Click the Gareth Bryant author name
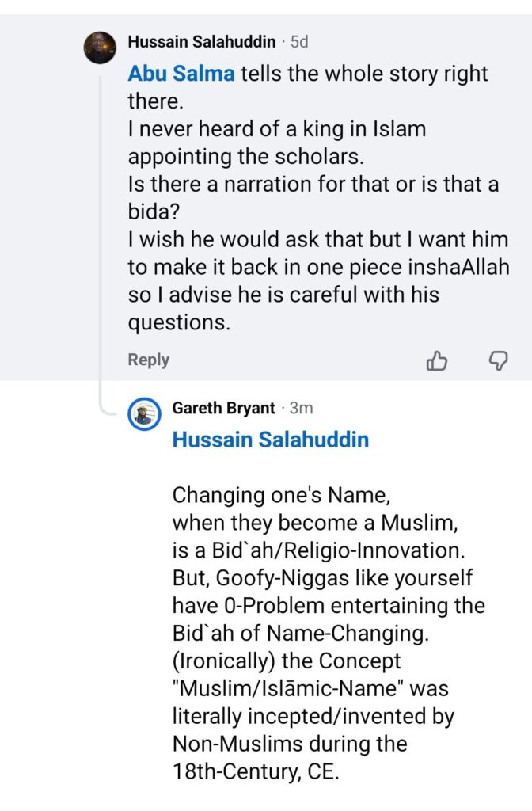 223,409
